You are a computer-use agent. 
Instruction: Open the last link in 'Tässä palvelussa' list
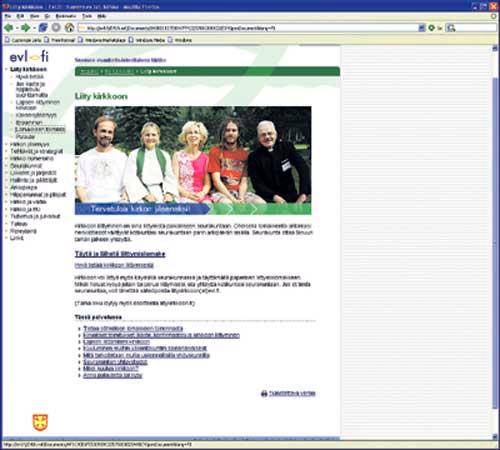[x=113, y=376]
